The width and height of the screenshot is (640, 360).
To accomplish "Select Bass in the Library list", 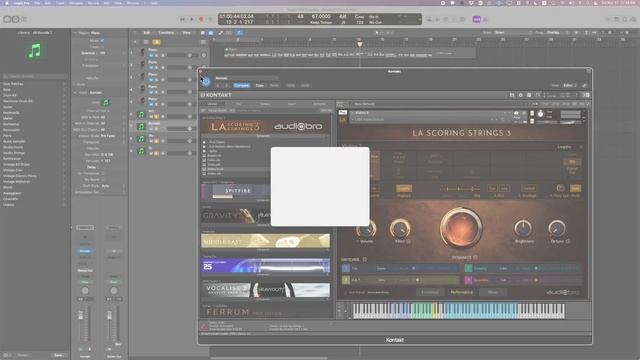I will coord(7,89).
